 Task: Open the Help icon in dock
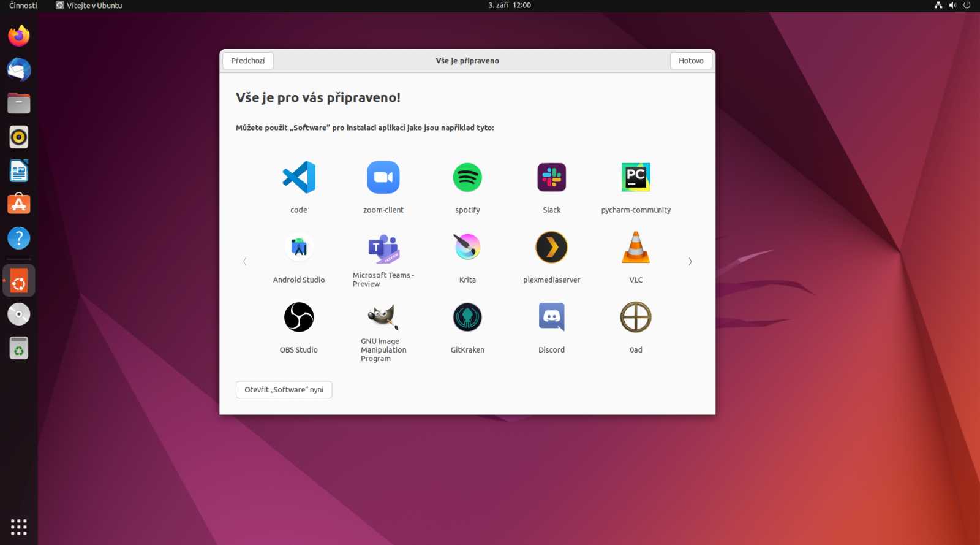click(19, 238)
